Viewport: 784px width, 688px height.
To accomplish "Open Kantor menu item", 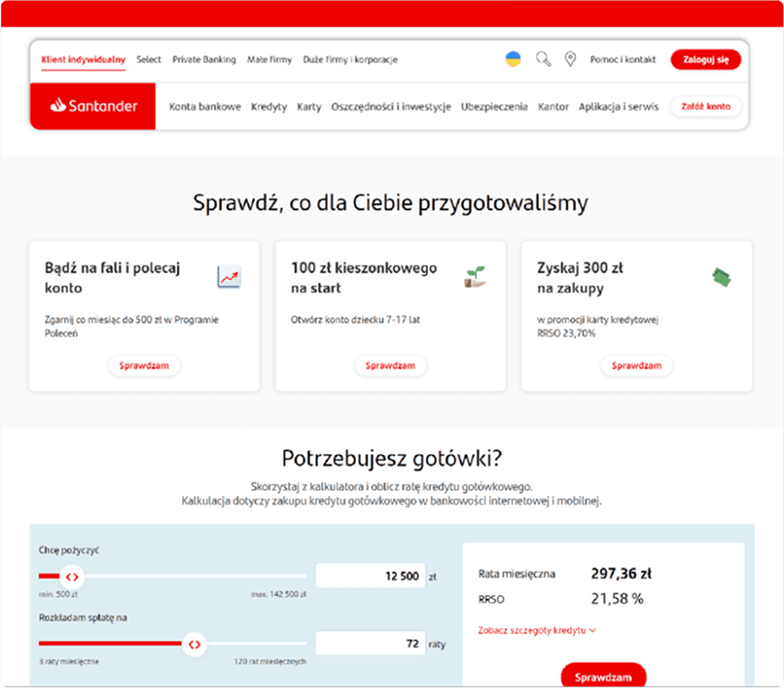I will pyautogui.click(x=553, y=106).
